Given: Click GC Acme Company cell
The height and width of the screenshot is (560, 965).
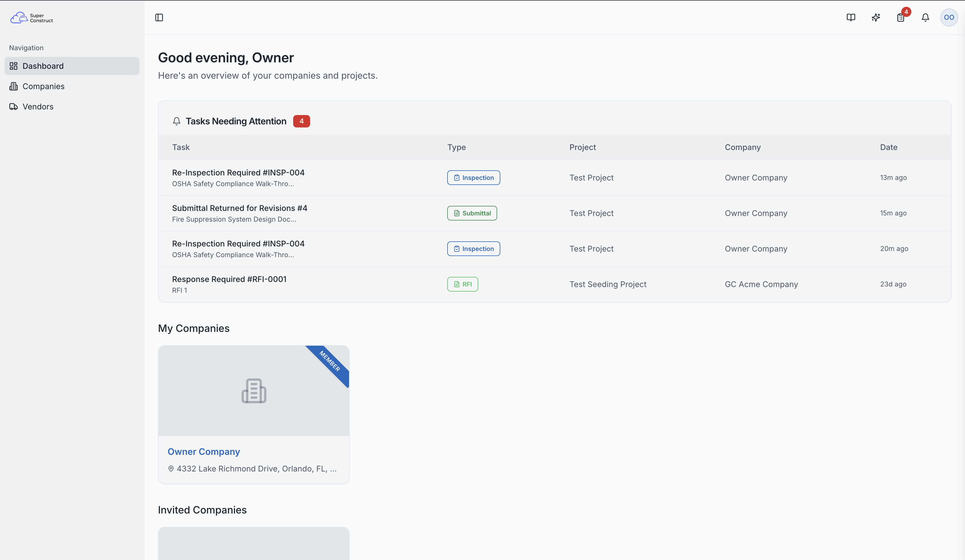Looking at the screenshot, I should pos(761,285).
